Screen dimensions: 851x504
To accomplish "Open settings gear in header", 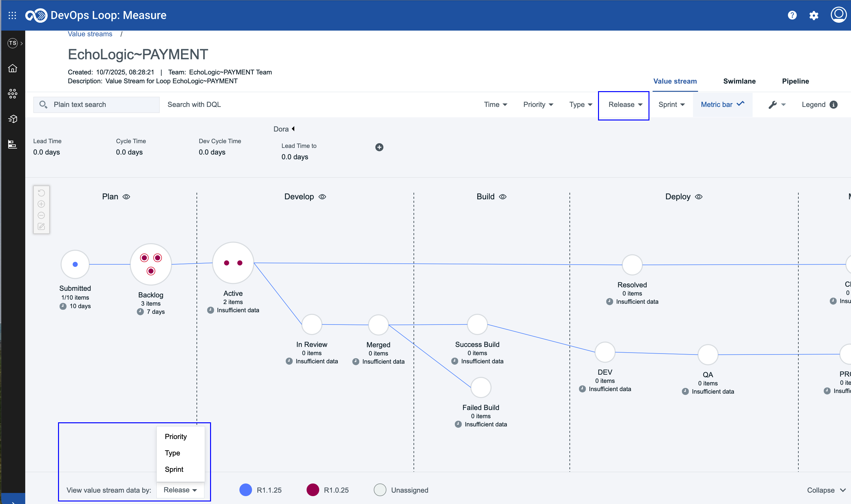I will click(814, 15).
